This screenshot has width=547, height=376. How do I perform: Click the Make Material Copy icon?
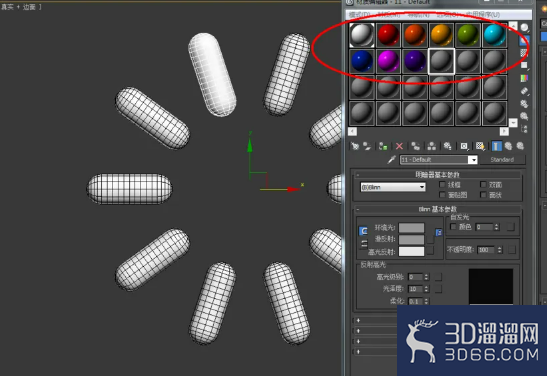point(415,146)
